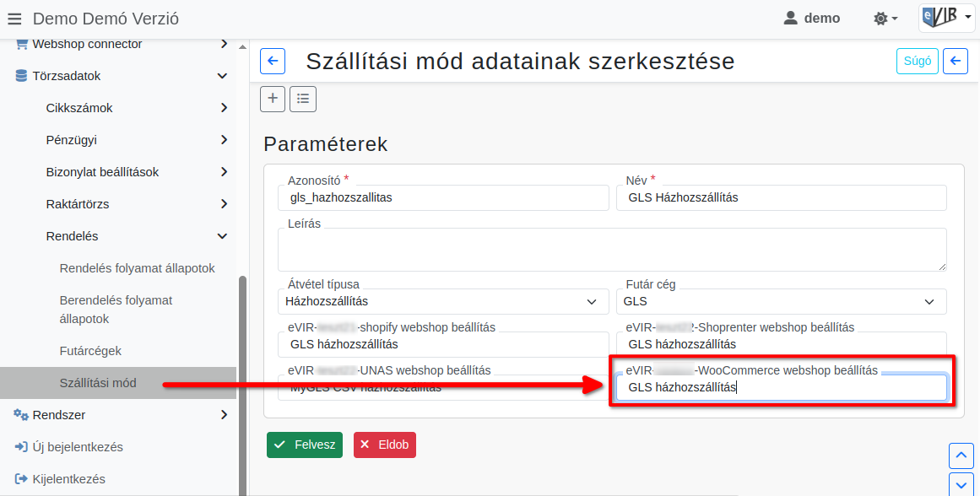Open the Súgó help button

[x=917, y=62]
